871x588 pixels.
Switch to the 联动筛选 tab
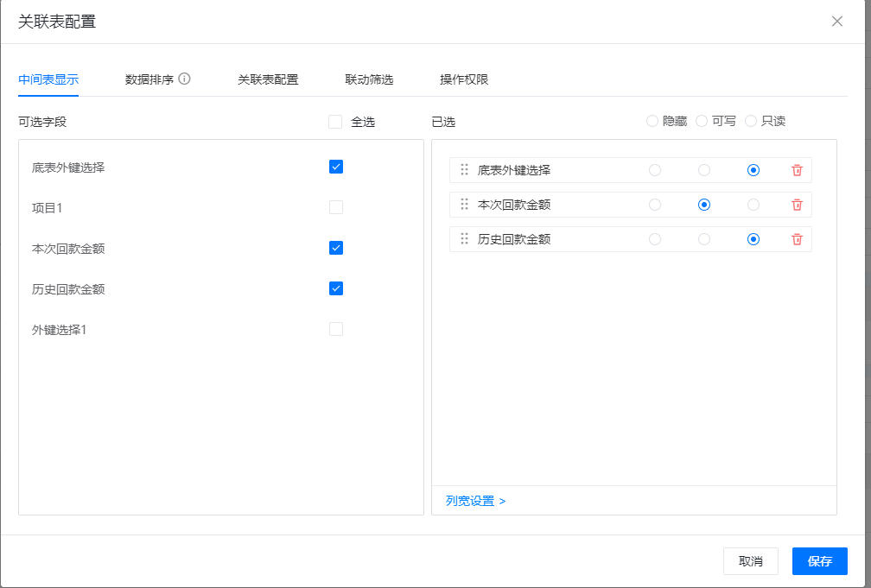point(369,79)
